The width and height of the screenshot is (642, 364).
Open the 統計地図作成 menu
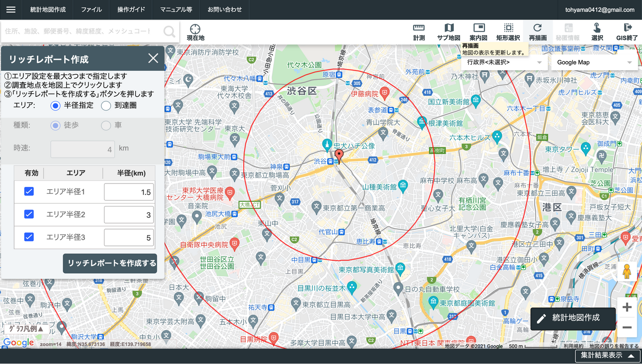click(48, 10)
